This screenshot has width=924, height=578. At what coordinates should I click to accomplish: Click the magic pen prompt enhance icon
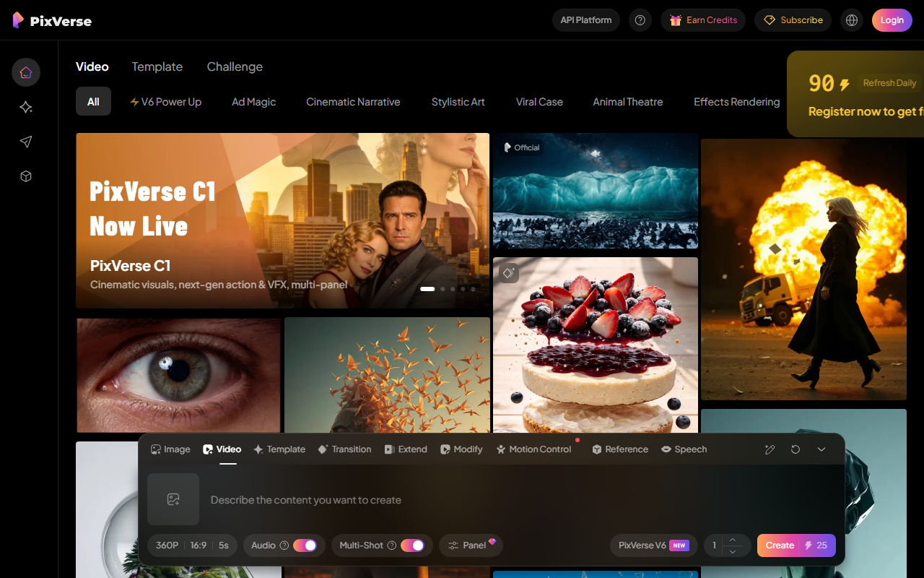tap(770, 449)
